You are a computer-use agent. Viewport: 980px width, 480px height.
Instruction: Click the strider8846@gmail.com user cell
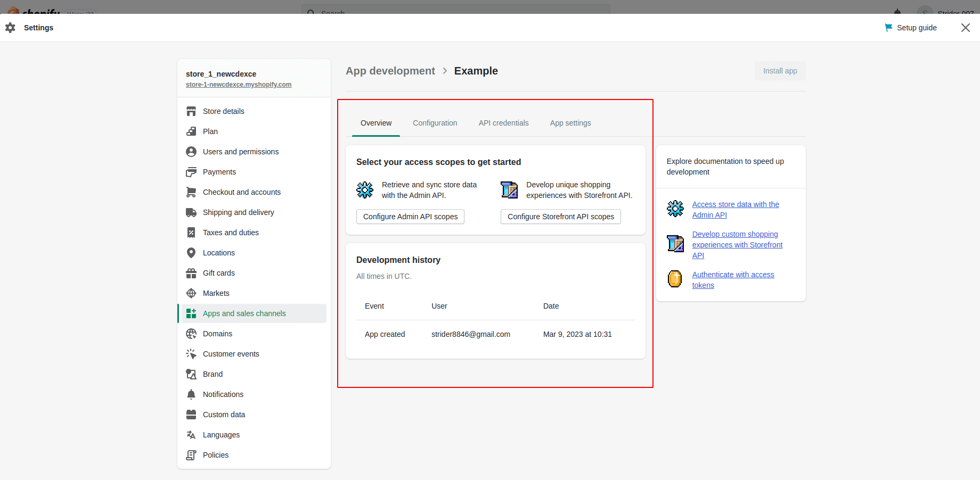(x=471, y=334)
